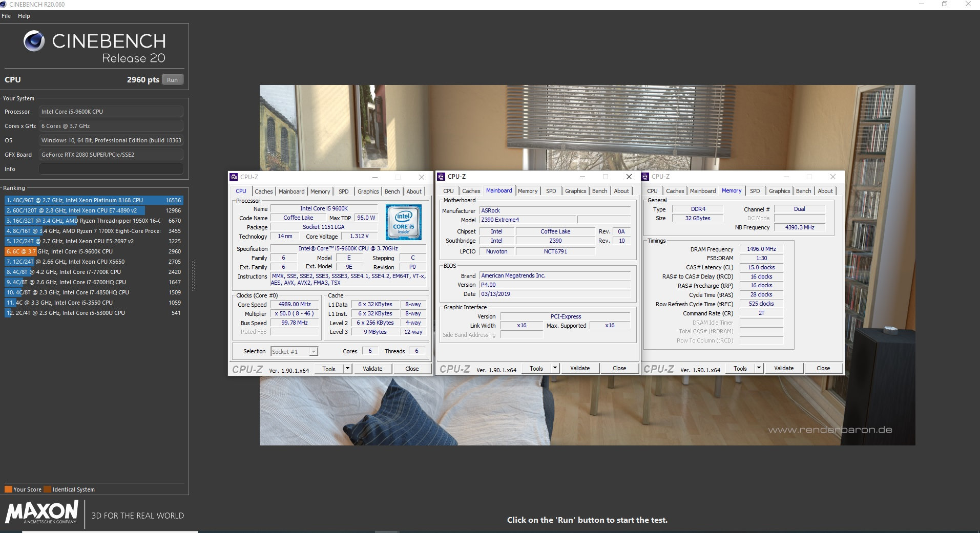Click the orange Your Score legend swatch

[8, 489]
